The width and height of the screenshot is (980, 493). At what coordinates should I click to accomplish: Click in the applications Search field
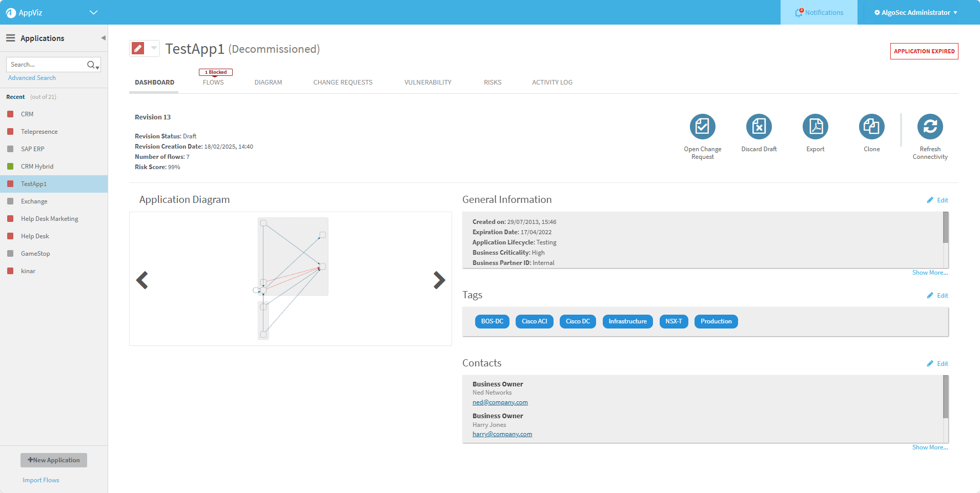(x=46, y=65)
